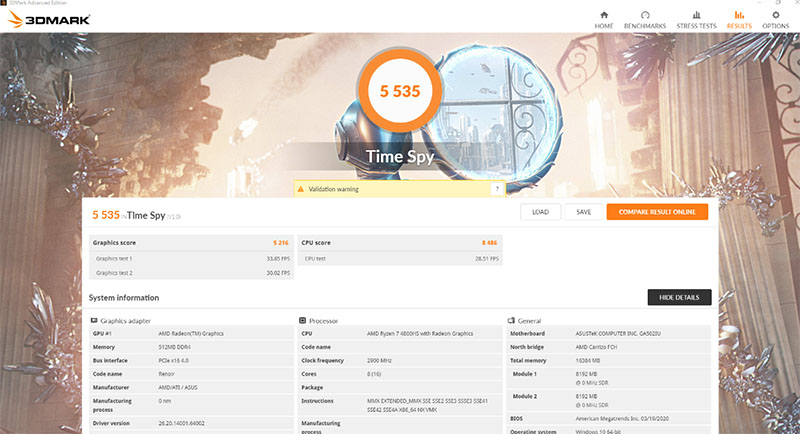This screenshot has width=800, height=434.
Task: Click the Processor section icon
Action: (x=303, y=321)
